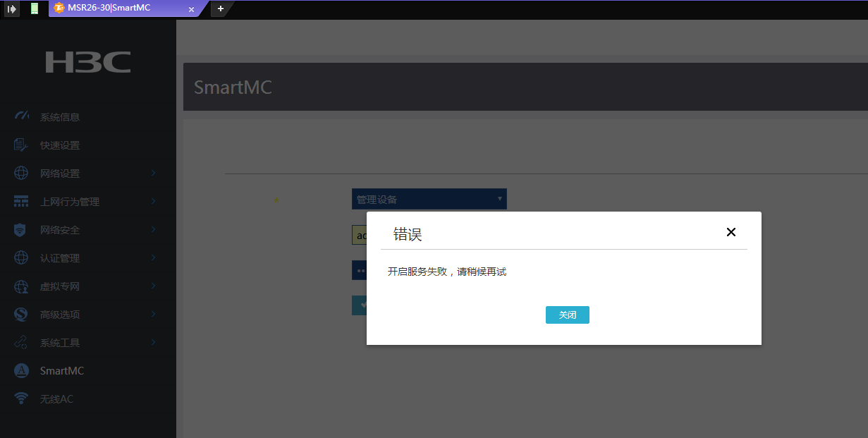The width and height of the screenshot is (868, 438).
Task: Open the 系统工具 menu item
Action: [x=88, y=343]
